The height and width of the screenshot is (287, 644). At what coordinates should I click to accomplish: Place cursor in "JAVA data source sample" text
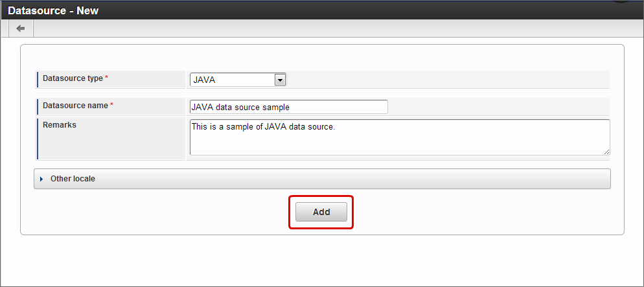point(240,107)
